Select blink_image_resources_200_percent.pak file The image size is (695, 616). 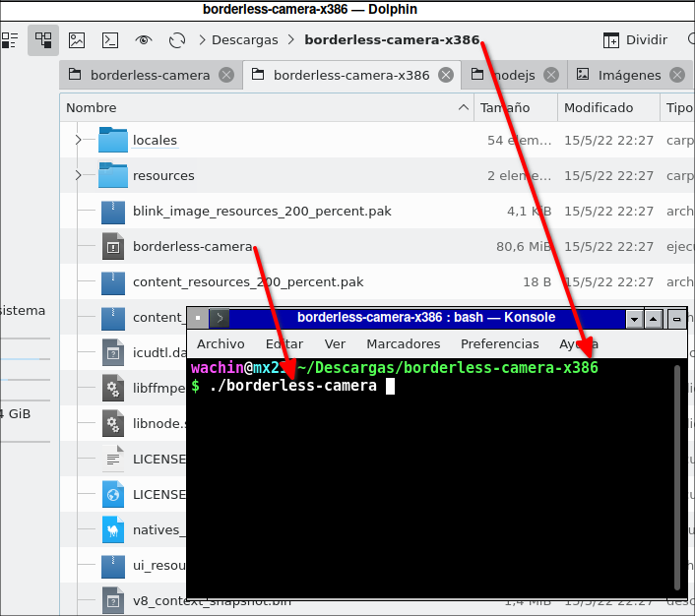coord(262,211)
